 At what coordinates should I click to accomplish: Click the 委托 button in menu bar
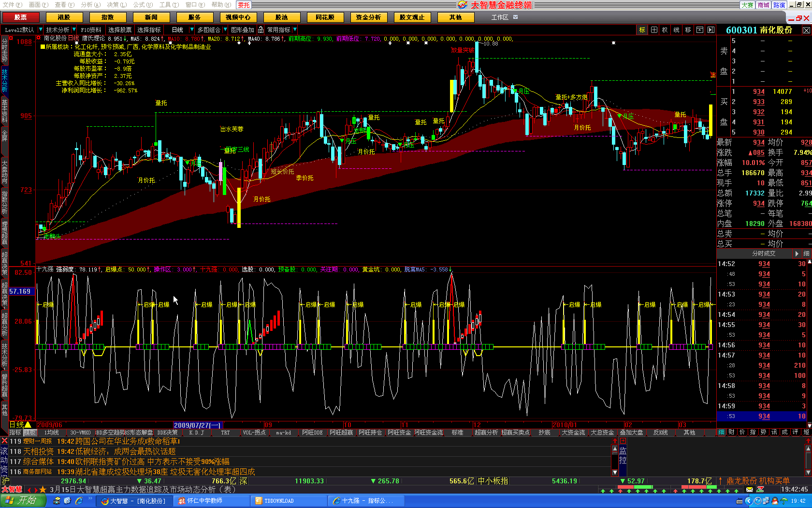(x=244, y=5)
